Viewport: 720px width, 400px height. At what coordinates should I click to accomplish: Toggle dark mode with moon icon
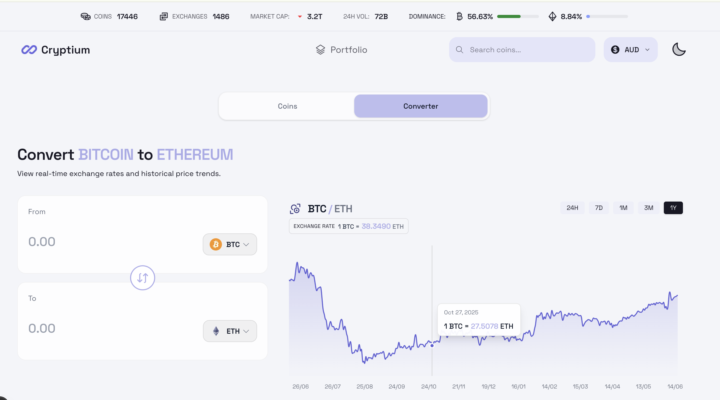click(679, 50)
